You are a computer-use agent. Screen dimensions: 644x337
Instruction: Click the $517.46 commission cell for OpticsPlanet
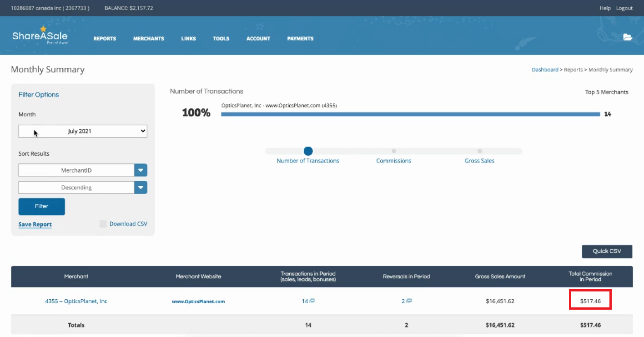tap(590, 301)
